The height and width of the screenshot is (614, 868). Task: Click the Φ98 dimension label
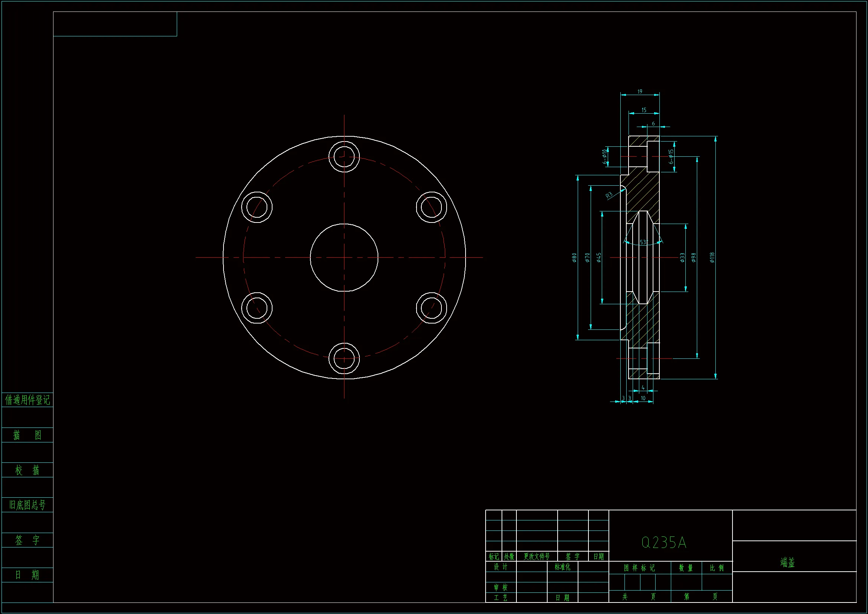pyautogui.click(x=694, y=258)
